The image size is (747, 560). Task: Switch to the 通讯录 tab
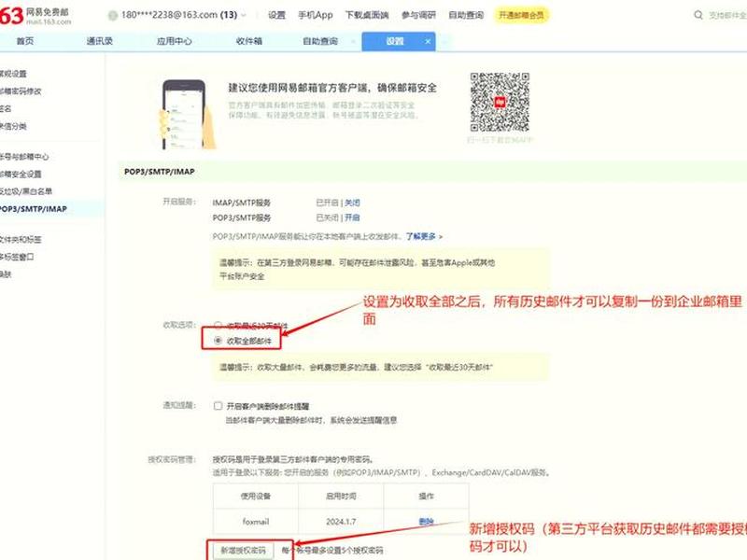tap(100, 41)
